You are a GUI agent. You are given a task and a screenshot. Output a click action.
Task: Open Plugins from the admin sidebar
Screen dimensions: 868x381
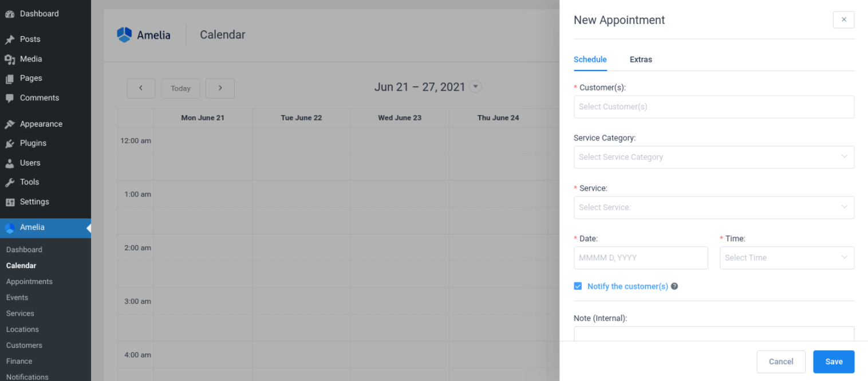[33, 143]
